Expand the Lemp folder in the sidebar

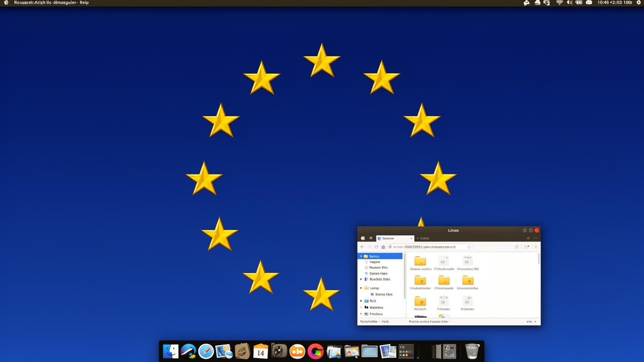[x=361, y=288]
